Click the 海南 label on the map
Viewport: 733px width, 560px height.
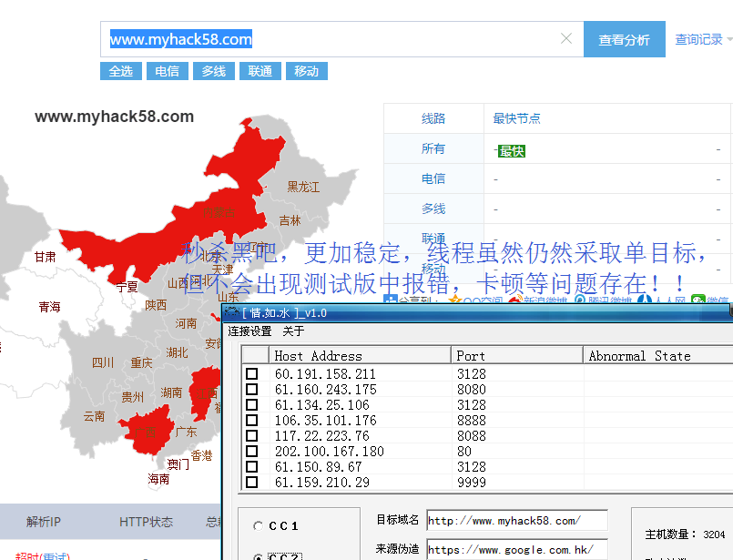point(158,479)
